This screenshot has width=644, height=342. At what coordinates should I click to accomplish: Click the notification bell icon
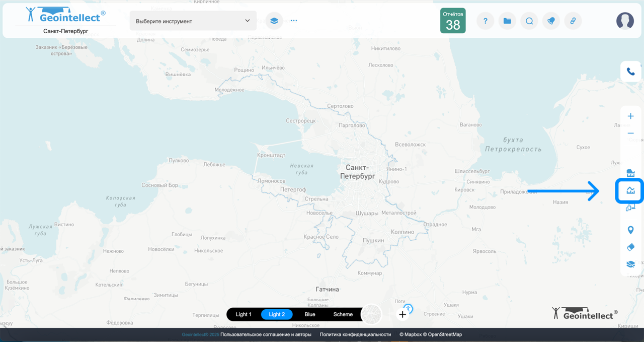551,21
